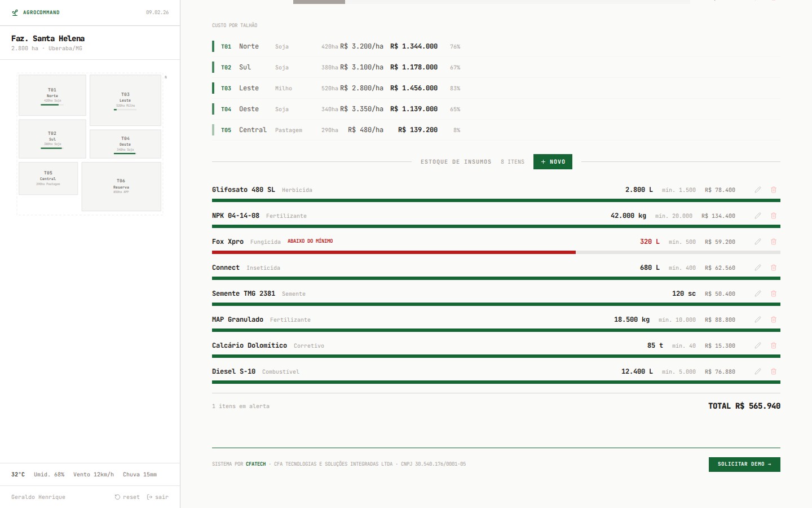
Task: Open the CFATECH link in the footer
Action: 256,464
